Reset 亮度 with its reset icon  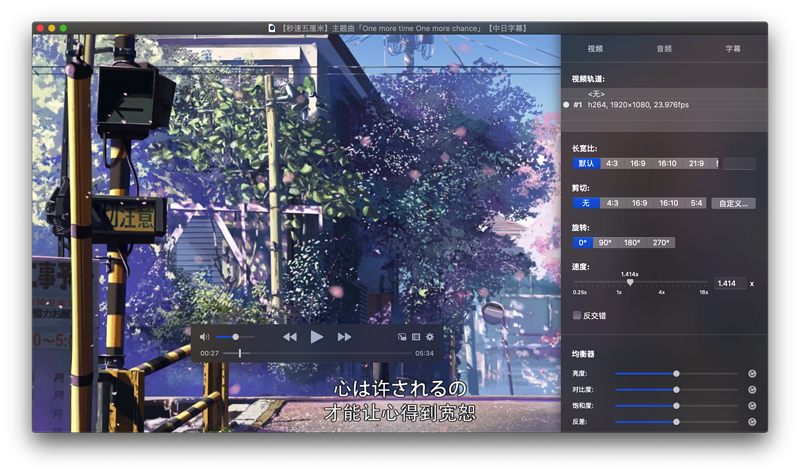[752, 373]
